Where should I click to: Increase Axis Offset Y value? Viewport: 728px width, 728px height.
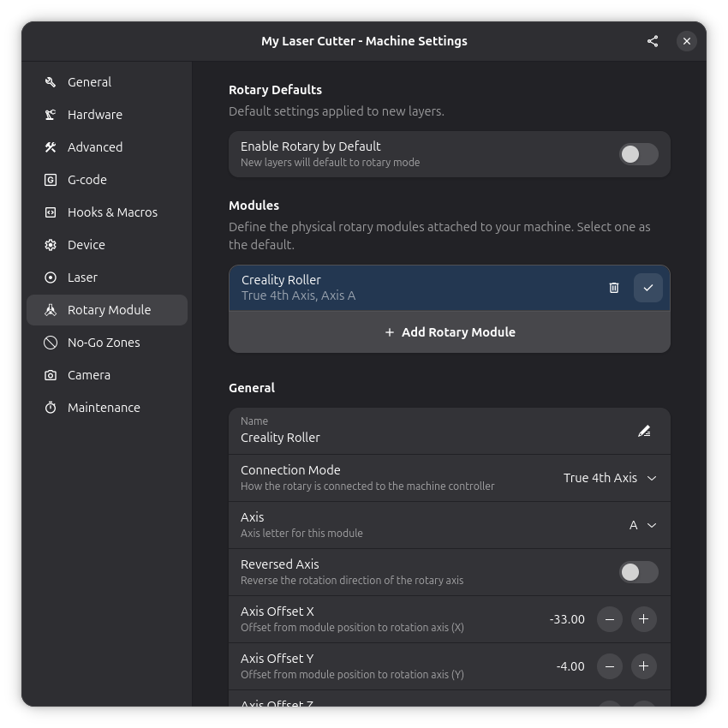tap(643, 666)
